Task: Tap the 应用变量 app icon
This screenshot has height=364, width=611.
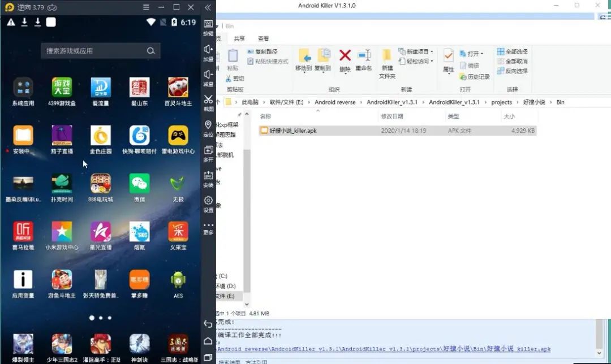Action: 23,280
